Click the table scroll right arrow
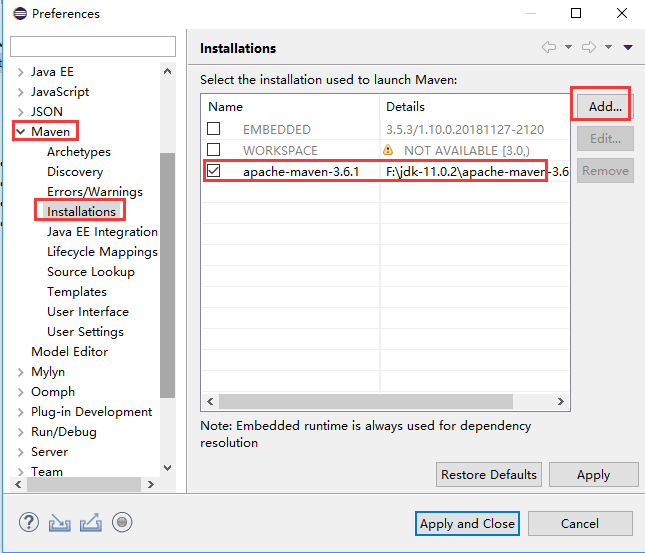The image size is (645, 553). click(x=560, y=401)
